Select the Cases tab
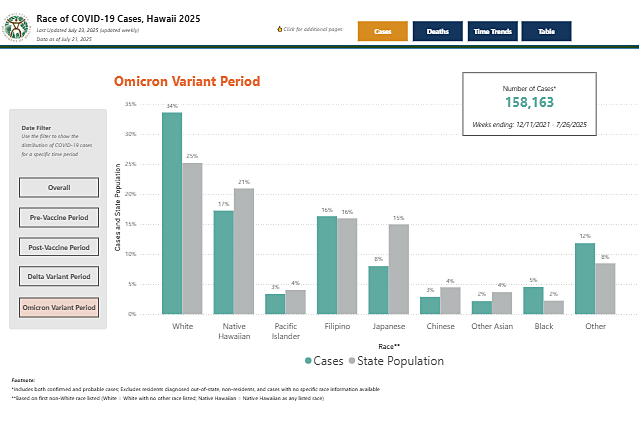 (x=382, y=31)
